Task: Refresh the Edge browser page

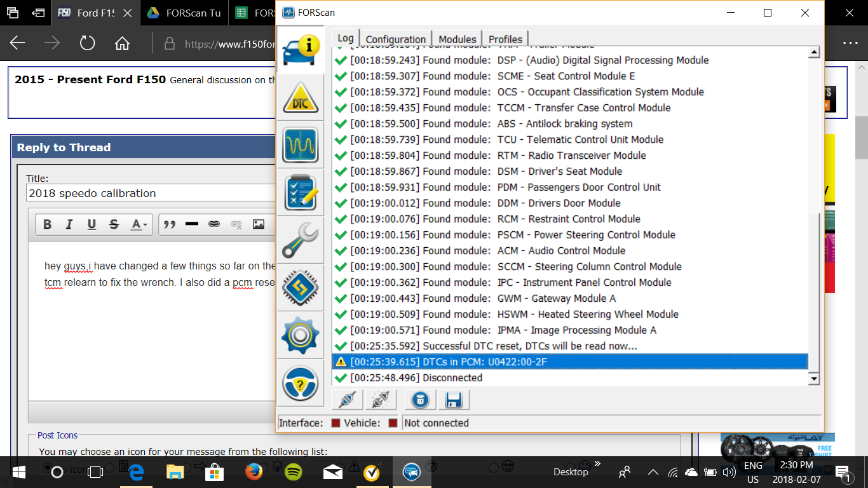Action: coord(87,43)
